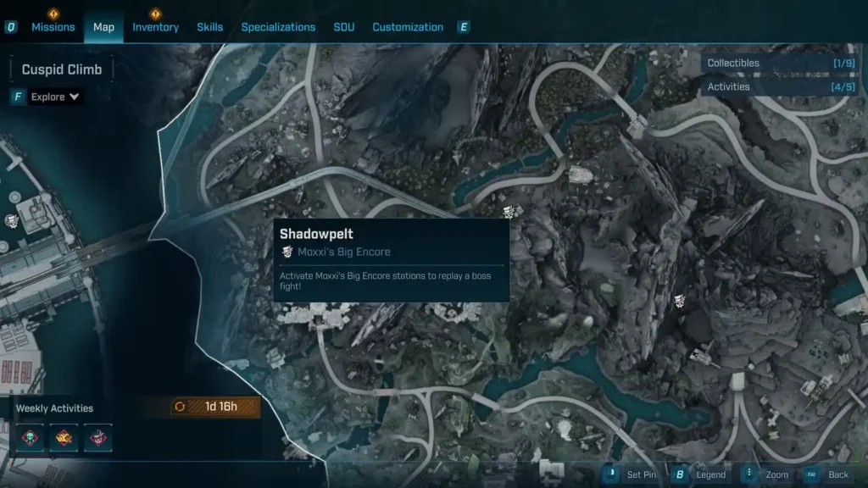Click the Set Pin mouse icon

coord(611,474)
